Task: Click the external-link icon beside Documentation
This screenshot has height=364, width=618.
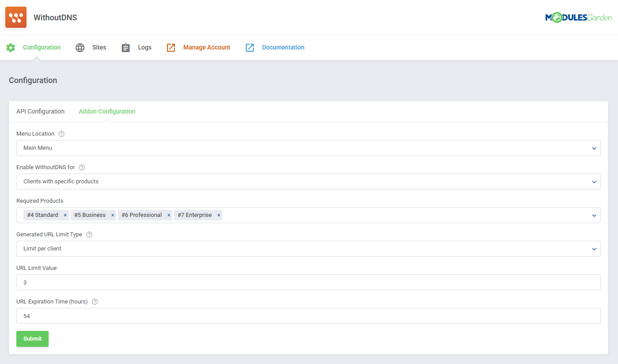Action: [250, 47]
